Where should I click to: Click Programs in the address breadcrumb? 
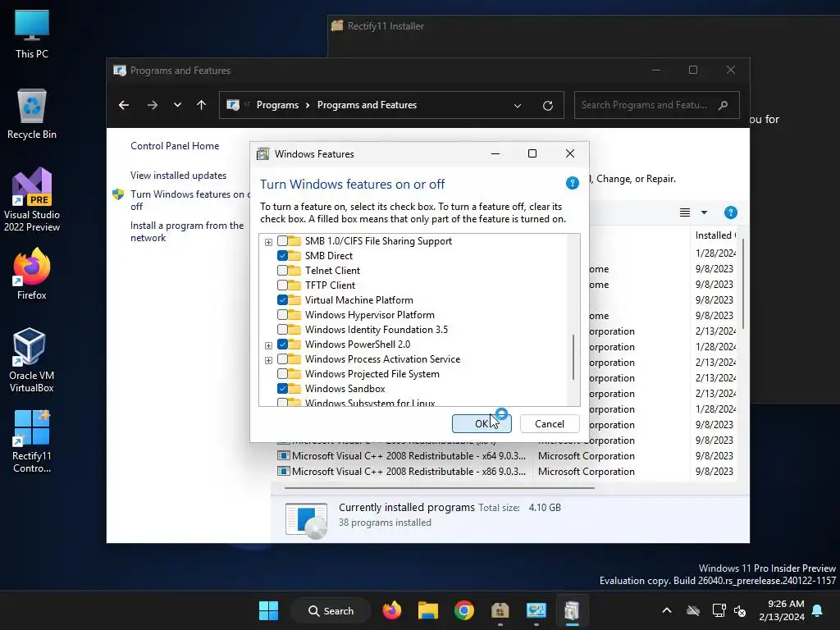(277, 105)
